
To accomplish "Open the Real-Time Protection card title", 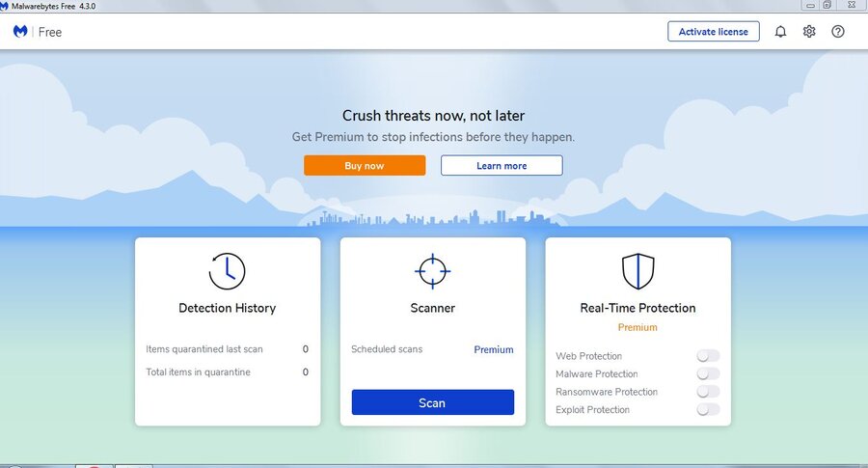I will 637,308.
